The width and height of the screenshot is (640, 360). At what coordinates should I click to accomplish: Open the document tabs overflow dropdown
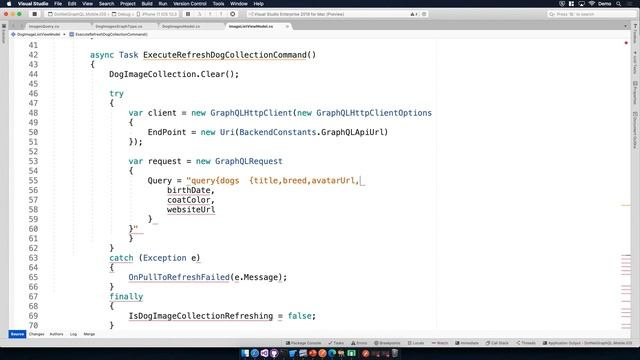(x=626, y=26)
